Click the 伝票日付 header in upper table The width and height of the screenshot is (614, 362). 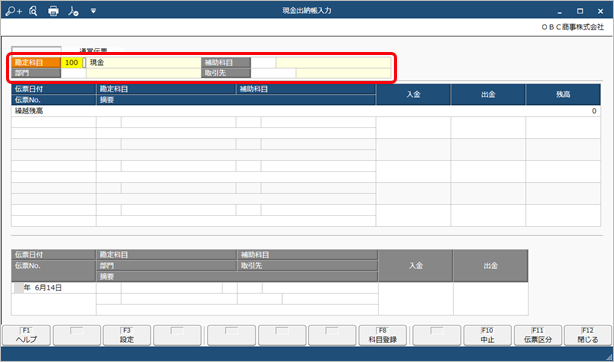[x=54, y=89]
